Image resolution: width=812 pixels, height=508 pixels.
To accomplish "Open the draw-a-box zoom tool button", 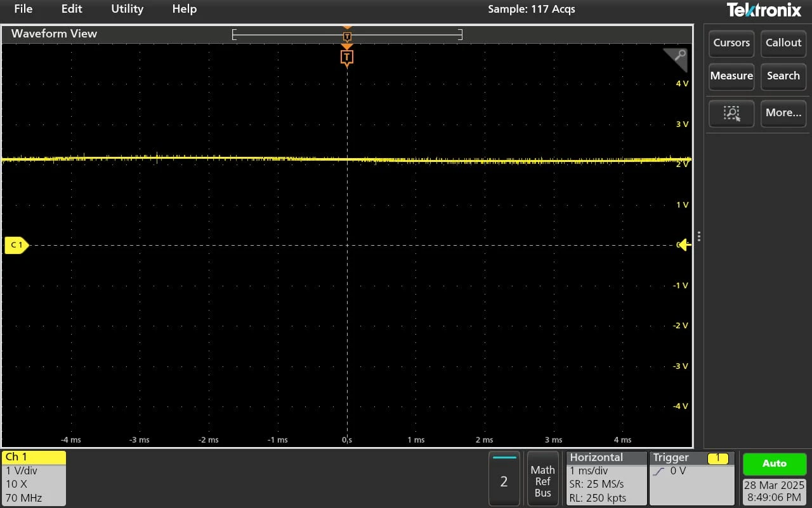I will (731, 113).
